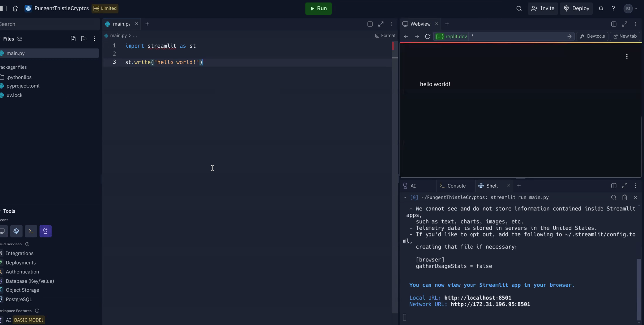The width and height of the screenshot is (644, 325).
Task: Collapse the Files section
Action: pyautogui.click(x=9, y=39)
